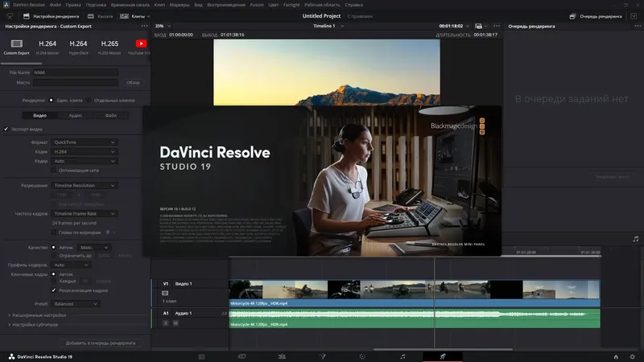Open the viewer options three-dot menu
Viewport: 644px width, 362px height.
(x=497, y=26)
